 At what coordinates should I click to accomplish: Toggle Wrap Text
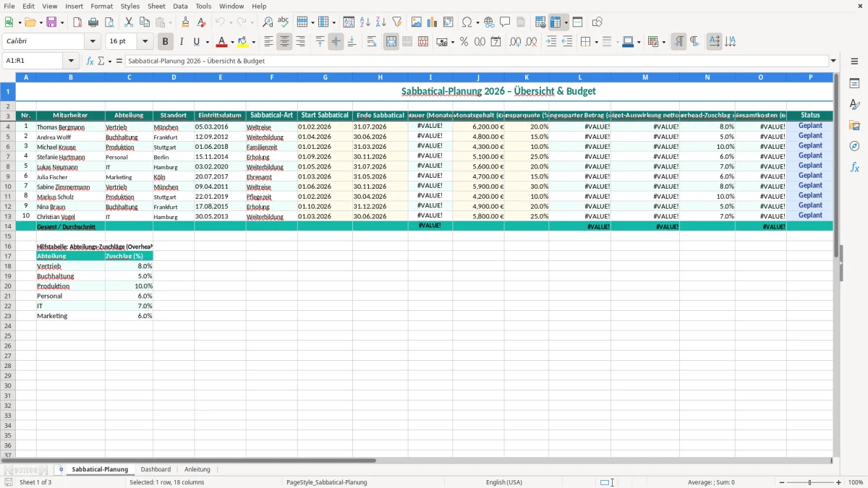click(372, 42)
